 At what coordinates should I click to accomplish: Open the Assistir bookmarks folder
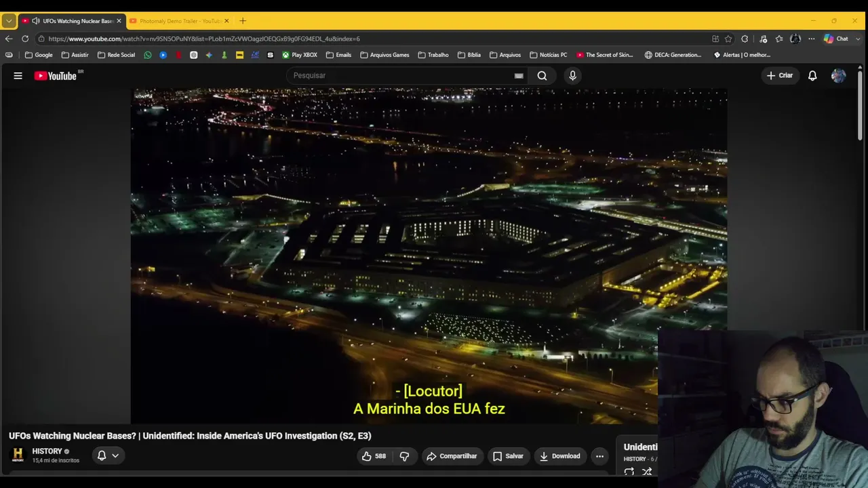click(x=75, y=55)
